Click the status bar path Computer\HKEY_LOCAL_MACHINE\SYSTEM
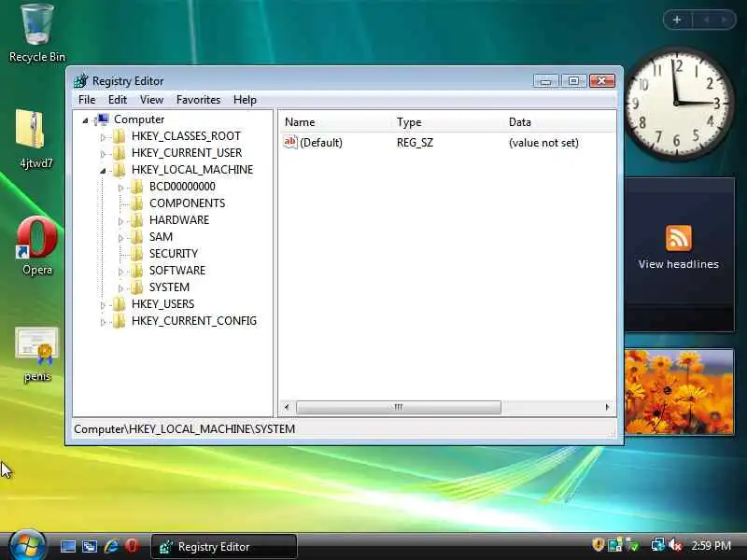Screen dimensions: 747x560 (x=184, y=428)
